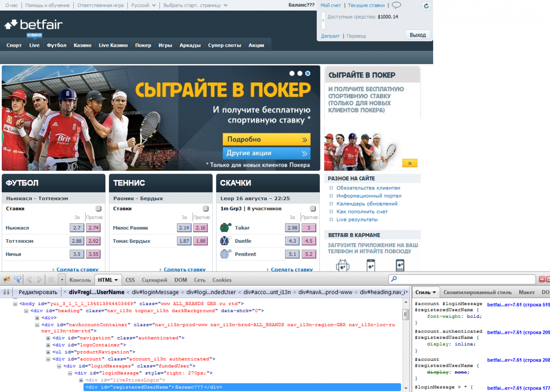Open the Макет side tab
This screenshot has width=550, height=392.
click(x=527, y=292)
